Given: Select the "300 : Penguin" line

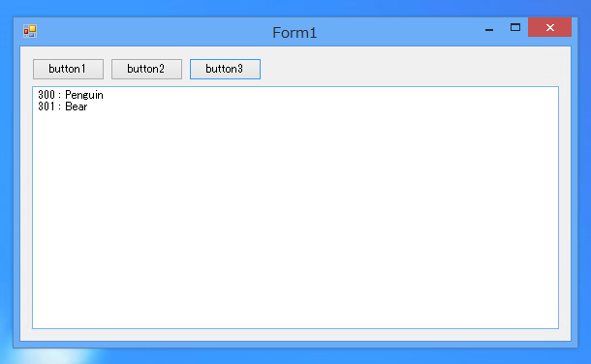Looking at the screenshot, I should (x=71, y=95).
